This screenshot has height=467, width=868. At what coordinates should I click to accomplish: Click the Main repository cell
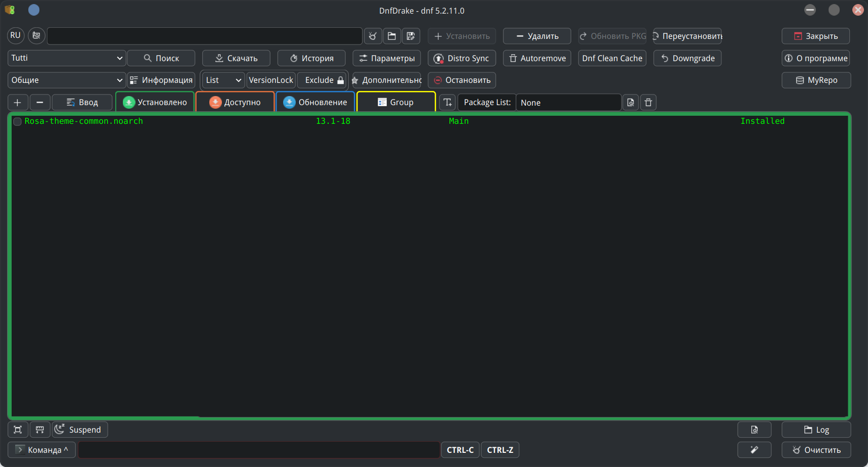(x=459, y=121)
